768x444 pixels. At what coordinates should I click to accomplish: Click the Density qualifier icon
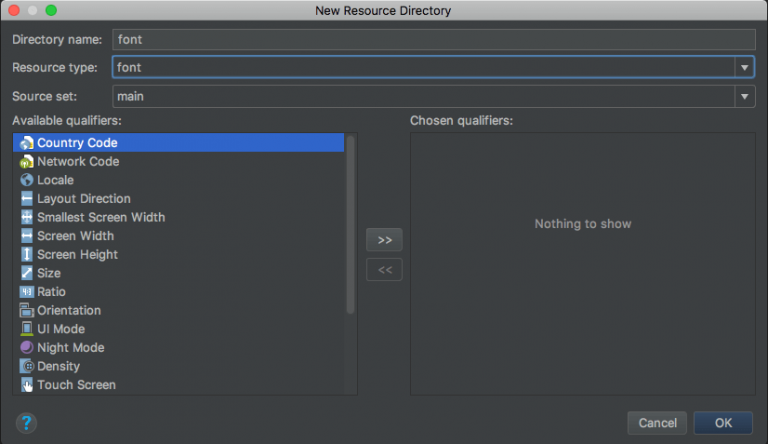click(26, 366)
